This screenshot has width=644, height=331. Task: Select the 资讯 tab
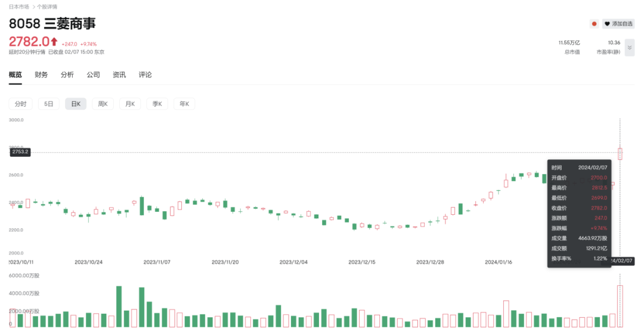[119, 75]
